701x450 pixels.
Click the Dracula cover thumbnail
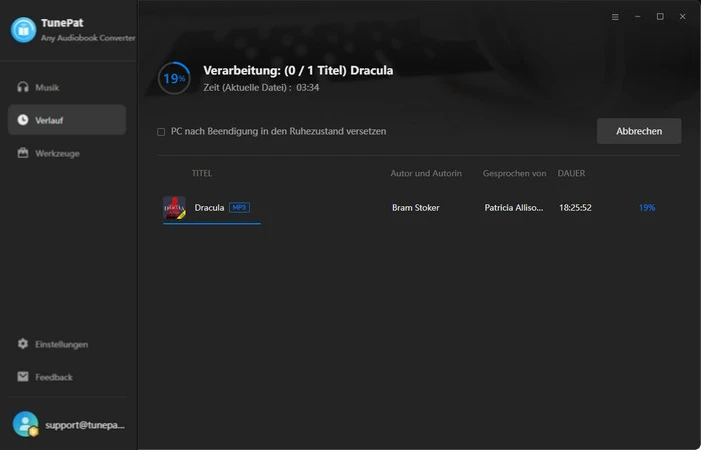click(x=174, y=208)
